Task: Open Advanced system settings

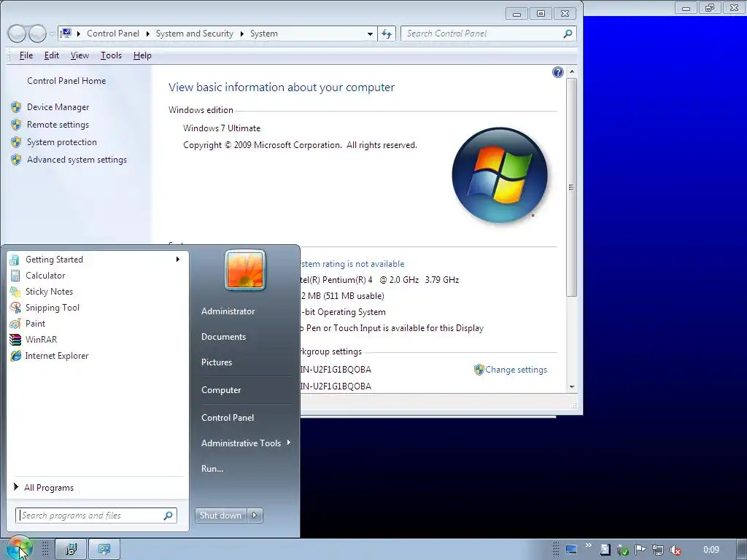Action: tap(77, 160)
